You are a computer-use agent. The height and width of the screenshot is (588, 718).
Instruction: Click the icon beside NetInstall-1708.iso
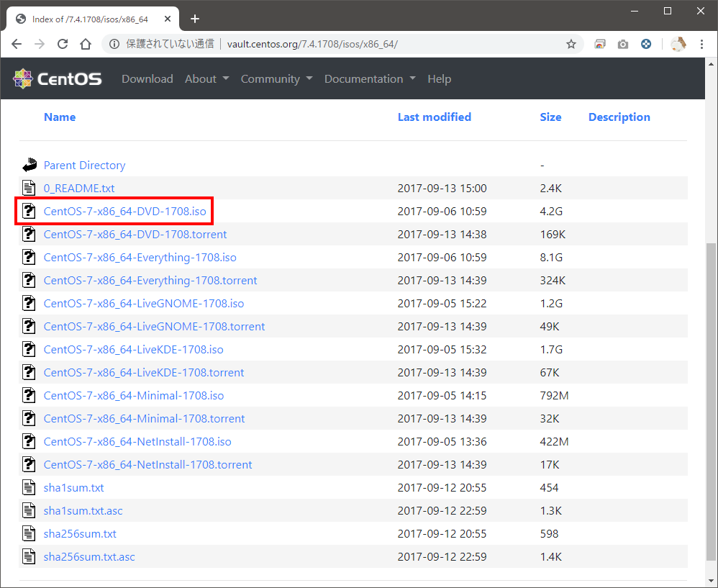coord(29,441)
